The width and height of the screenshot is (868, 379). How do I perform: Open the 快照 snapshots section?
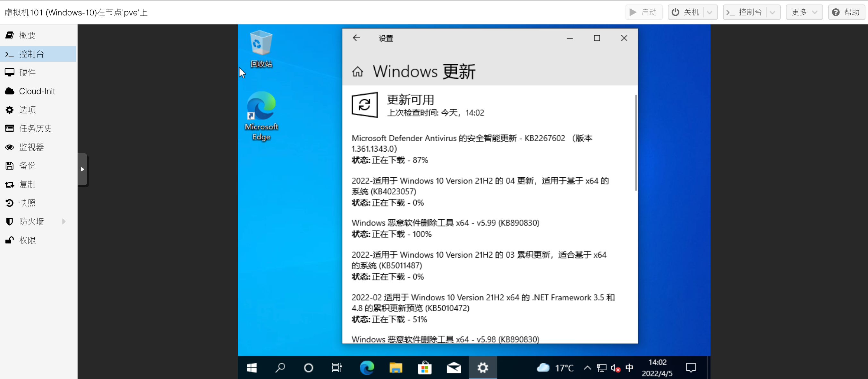pos(38,203)
